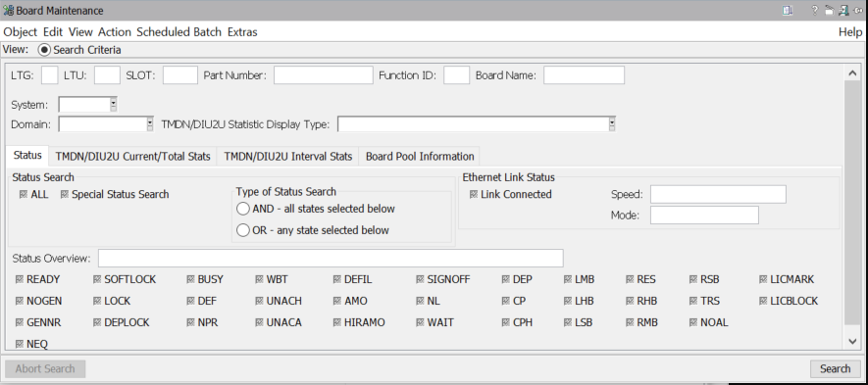Viewport: 868px width, 385px height.
Task: Open the View menu
Action: click(80, 32)
